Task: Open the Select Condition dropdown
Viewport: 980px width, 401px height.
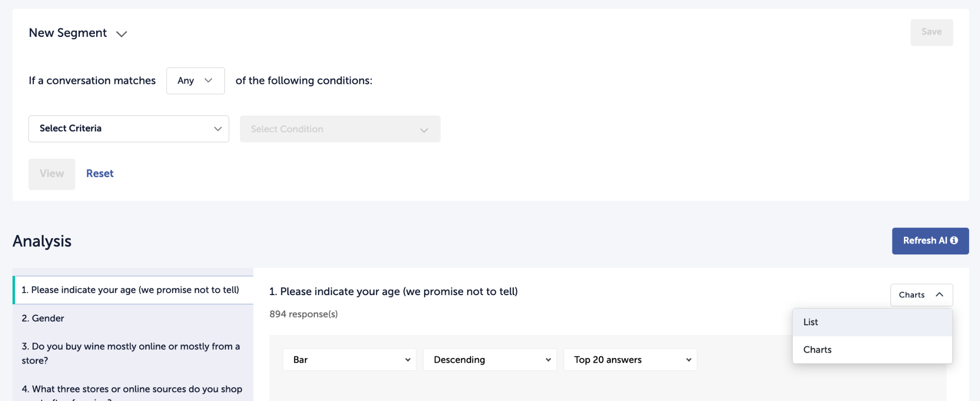Action: [x=340, y=129]
